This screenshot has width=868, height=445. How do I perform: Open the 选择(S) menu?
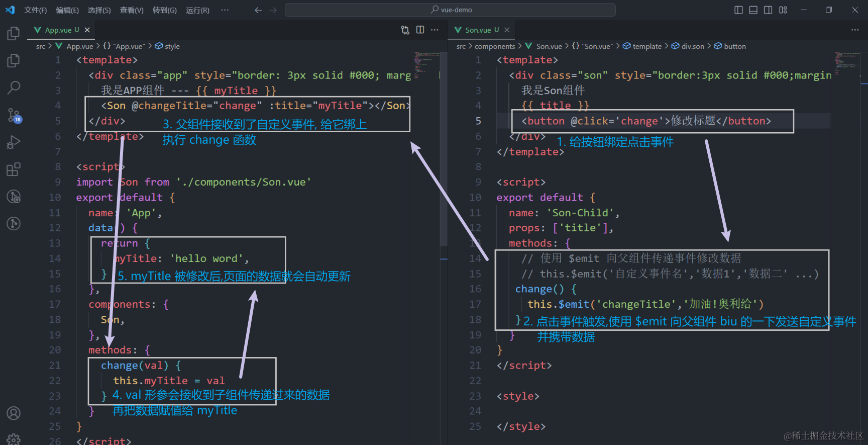pyautogui.click(x=99, y=10)
